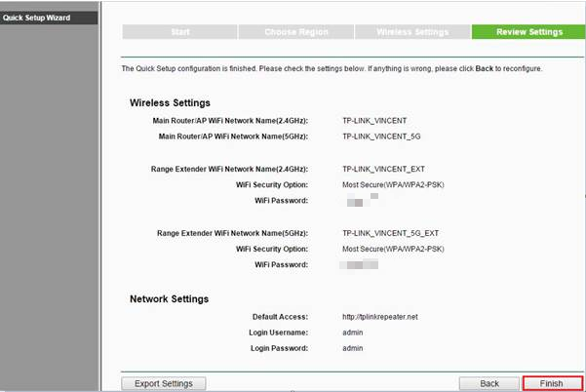Click the Login Password admin value
The image size is (586, 392).
tap(353, 348)
